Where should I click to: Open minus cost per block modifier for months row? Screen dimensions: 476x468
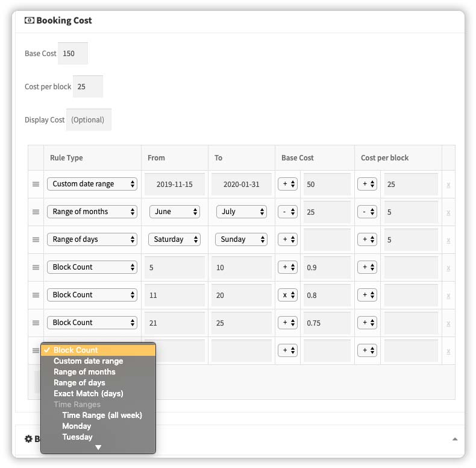click(367, 212)
